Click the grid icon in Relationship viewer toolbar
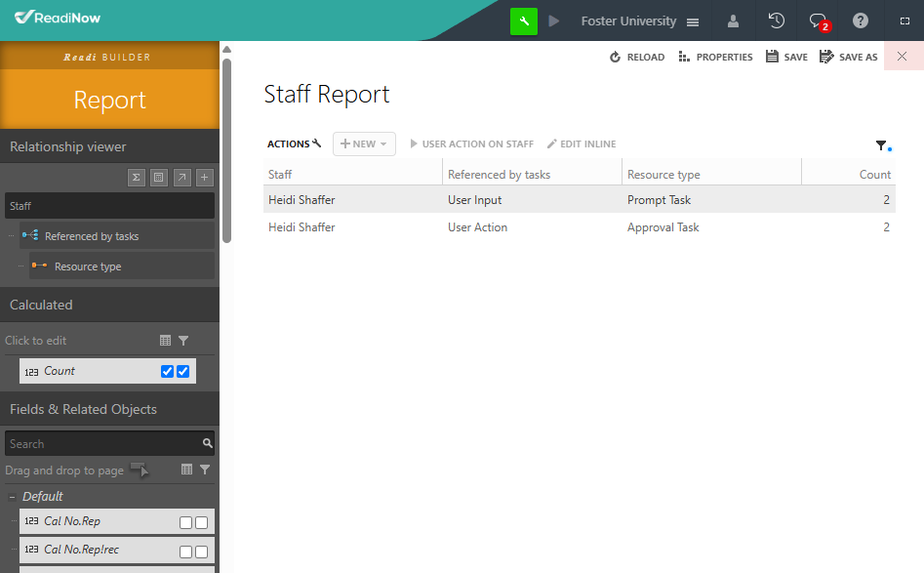 (x=158, y=178)
